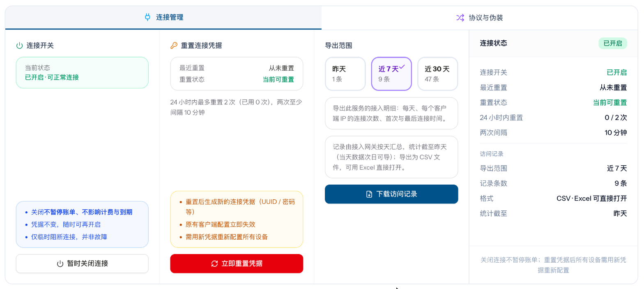Click 访问记录 subsection label

point(492,154)
